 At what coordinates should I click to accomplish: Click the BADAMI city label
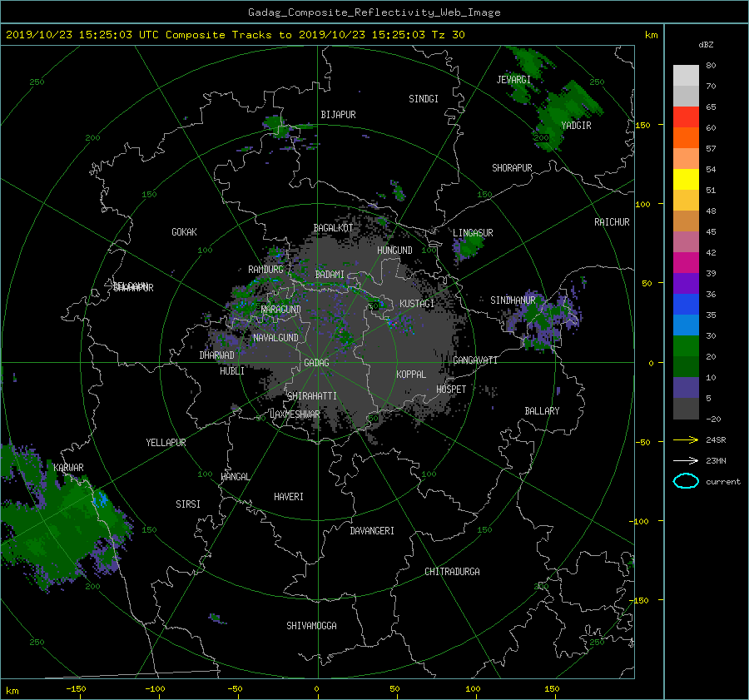(x=330, y=275)
